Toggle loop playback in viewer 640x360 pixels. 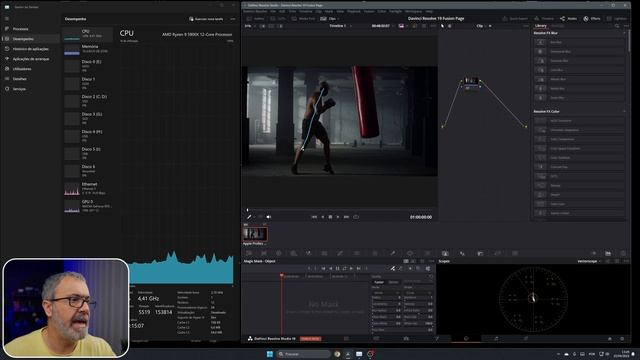356,217
